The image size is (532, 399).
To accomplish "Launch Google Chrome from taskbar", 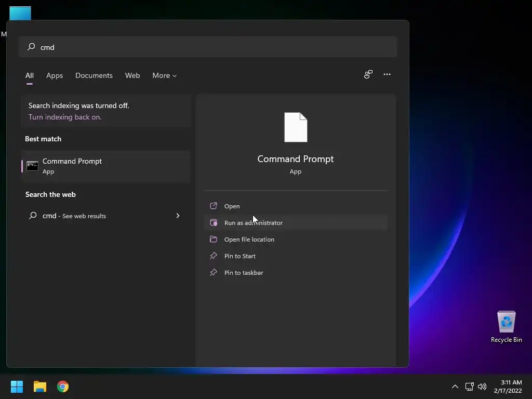I will (63, 387).
